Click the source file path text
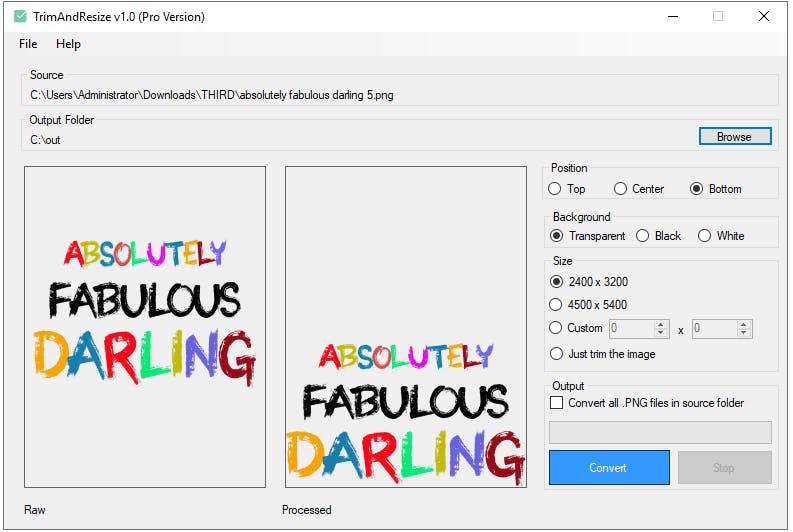This screenshot has height=532, width=793. point(211,95)
